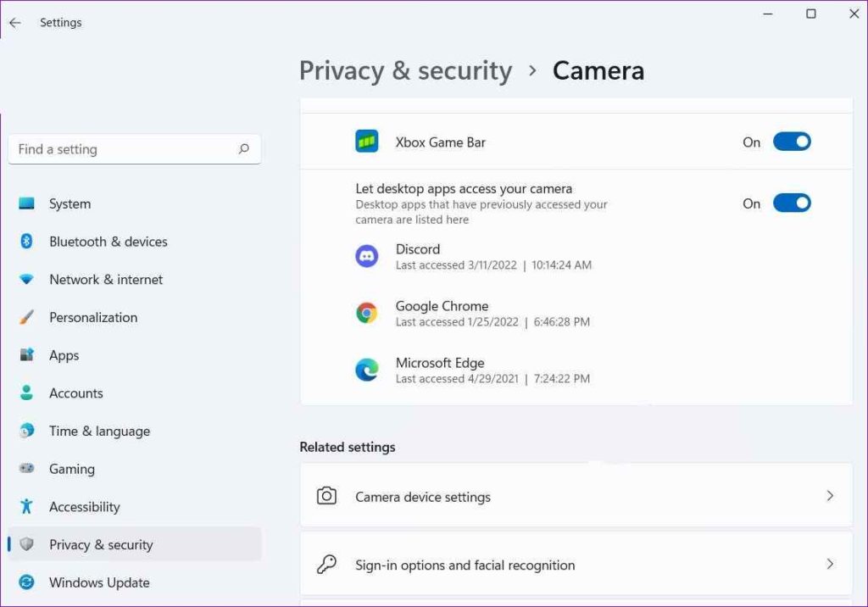Click the key icon beside Sign-in options
This screenshot has height=607, width=868.
point(326,565)
